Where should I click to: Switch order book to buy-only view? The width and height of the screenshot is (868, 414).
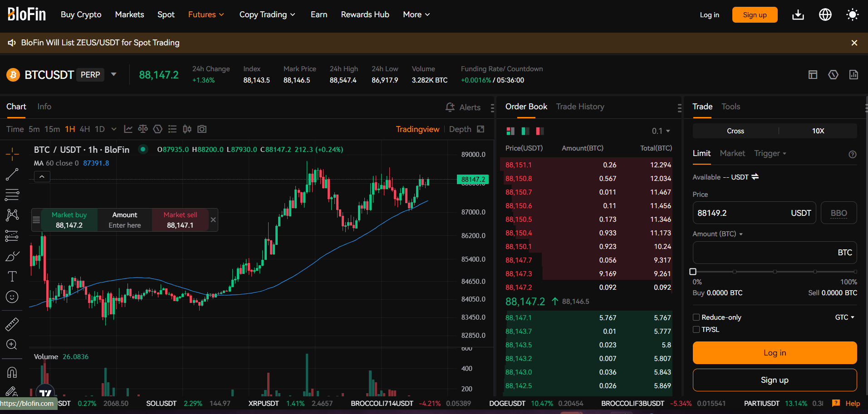525,131
